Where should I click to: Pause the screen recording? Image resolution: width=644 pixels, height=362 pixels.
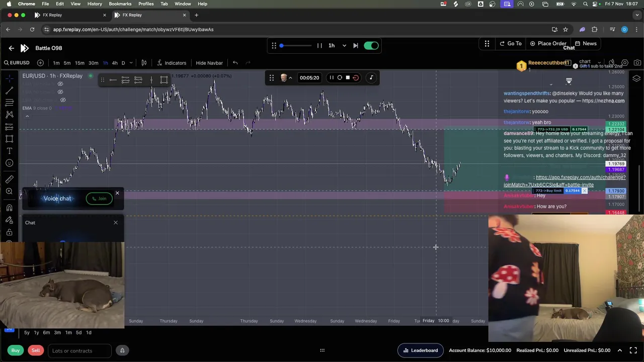[332, 78]
